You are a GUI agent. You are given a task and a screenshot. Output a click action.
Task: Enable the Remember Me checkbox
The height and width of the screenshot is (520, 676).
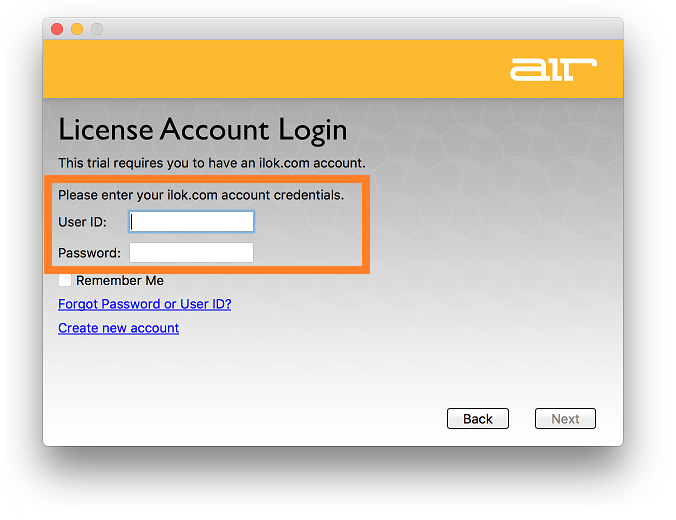tap(65, 280)
